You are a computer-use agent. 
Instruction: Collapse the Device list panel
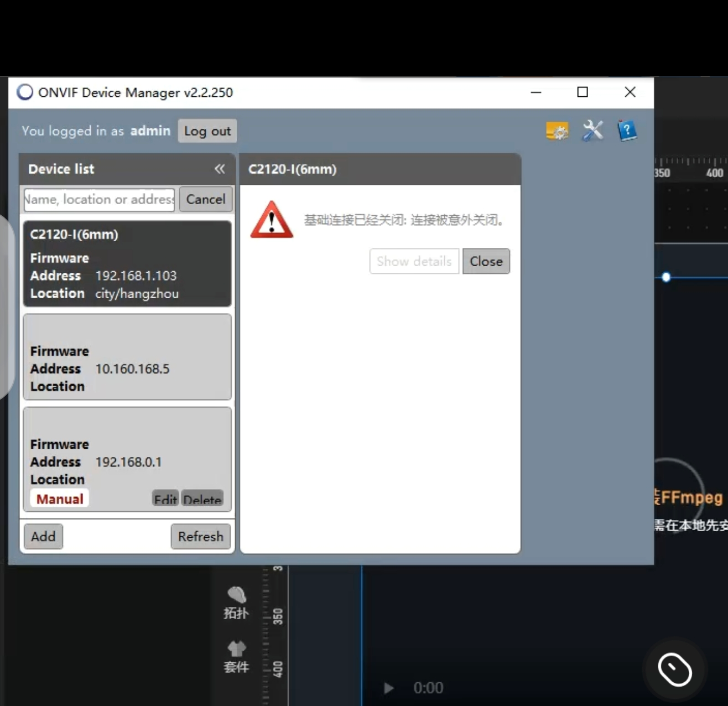(x=220, y=169)
